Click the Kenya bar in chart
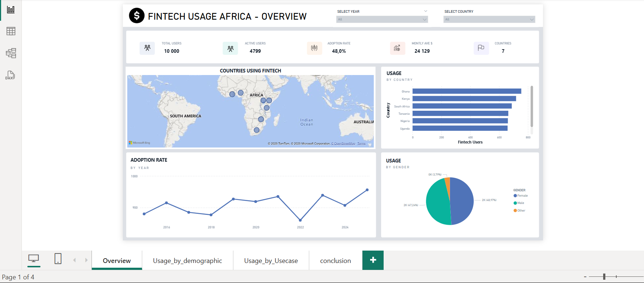Viewport: 644px width, 283px height. point(464,99)
